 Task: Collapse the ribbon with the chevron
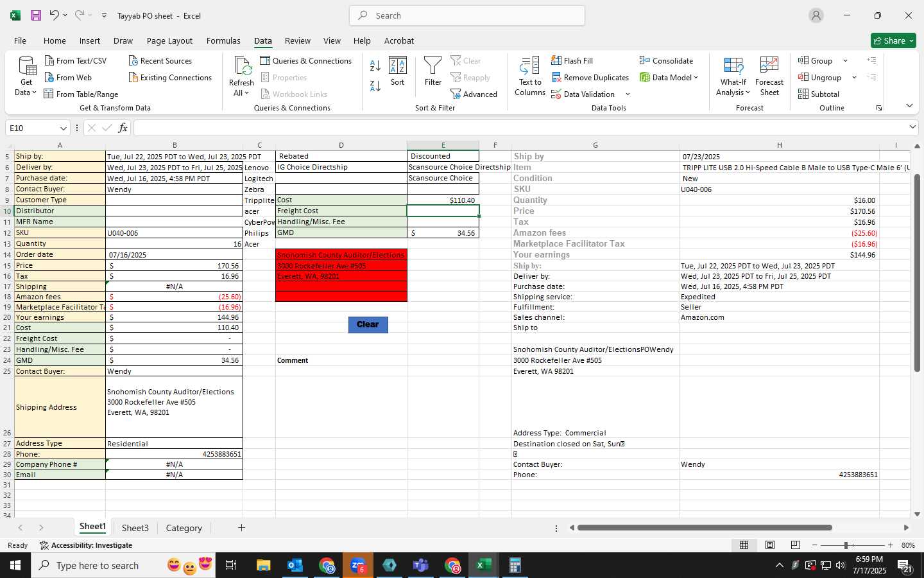[x=909, y=105]
